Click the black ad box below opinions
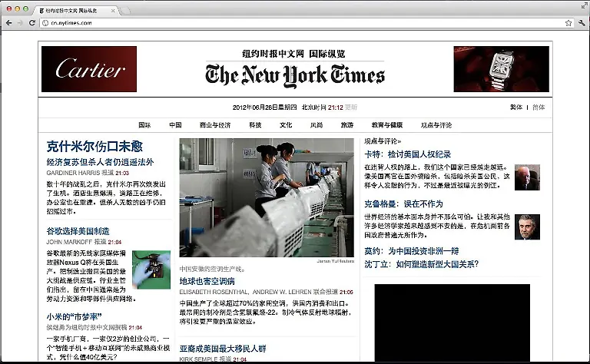Image resolution: width=590 pixels, height=364 pixels. click(x=452, y=323)
